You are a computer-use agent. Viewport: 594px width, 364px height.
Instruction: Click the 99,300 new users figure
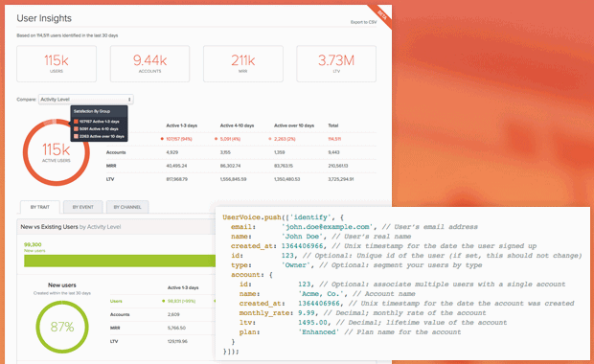click(33, 244)
